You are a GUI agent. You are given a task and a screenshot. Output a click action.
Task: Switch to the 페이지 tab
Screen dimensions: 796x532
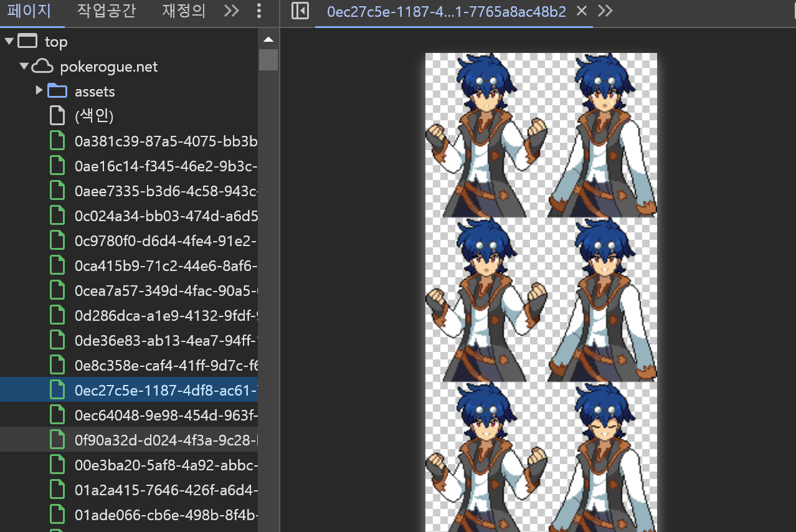(x=30, y=11)
